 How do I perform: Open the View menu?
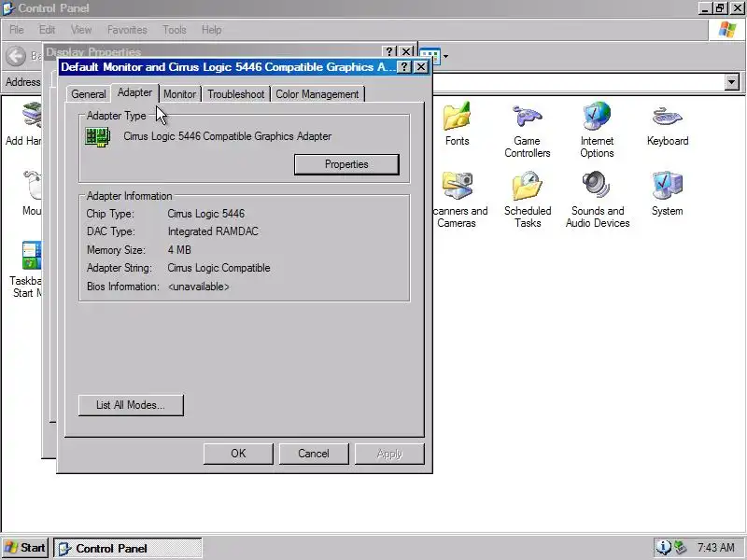(x=81, y=30)
